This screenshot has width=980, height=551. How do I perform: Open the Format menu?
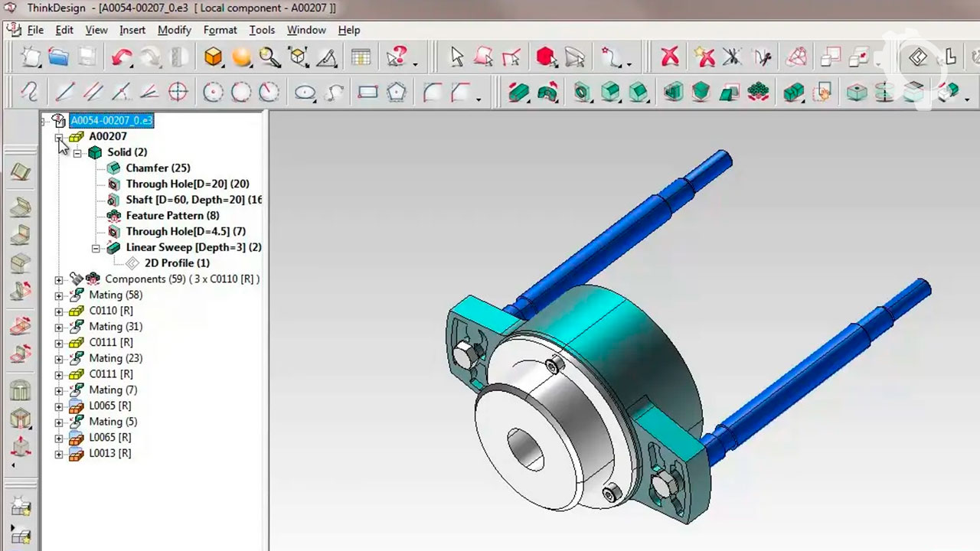220,30
